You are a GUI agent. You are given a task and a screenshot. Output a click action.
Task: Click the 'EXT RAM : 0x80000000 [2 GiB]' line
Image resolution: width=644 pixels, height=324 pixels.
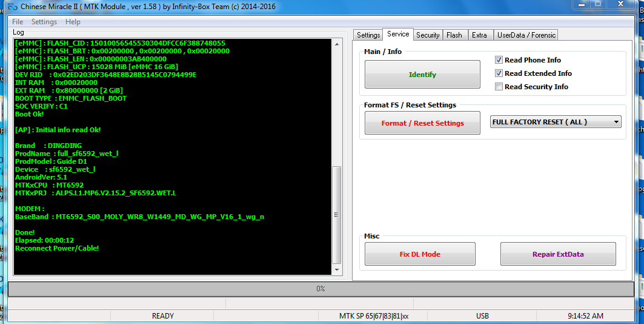tap(68, 90)
